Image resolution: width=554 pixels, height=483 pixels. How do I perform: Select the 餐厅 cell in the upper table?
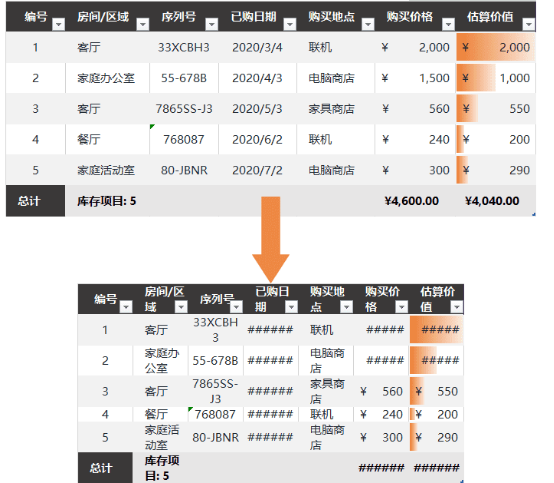coord(107,140)
